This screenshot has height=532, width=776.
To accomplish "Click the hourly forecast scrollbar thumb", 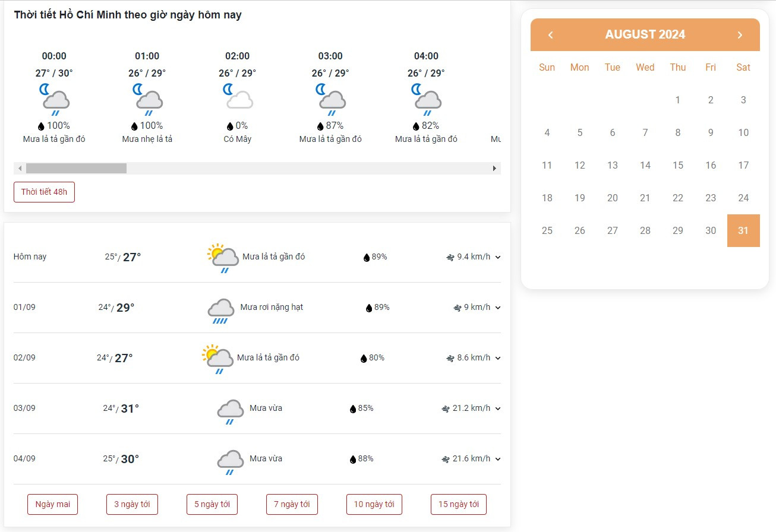I will 76,168.
